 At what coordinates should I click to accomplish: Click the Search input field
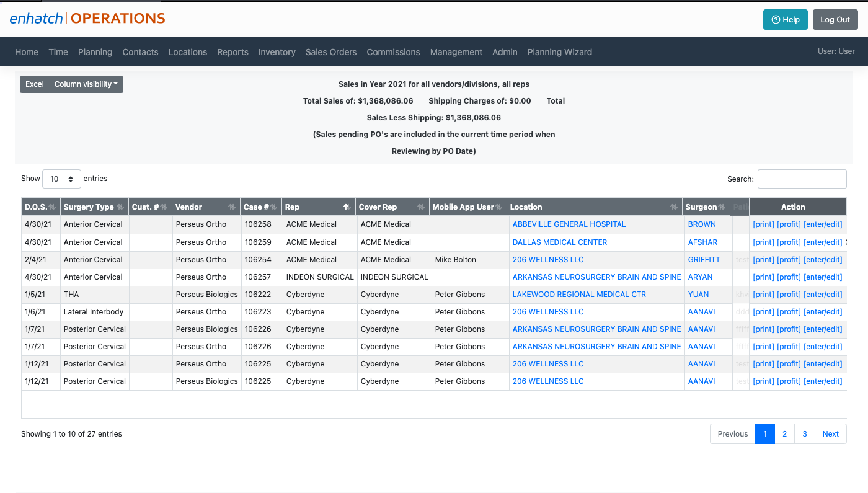click(801, 179)
